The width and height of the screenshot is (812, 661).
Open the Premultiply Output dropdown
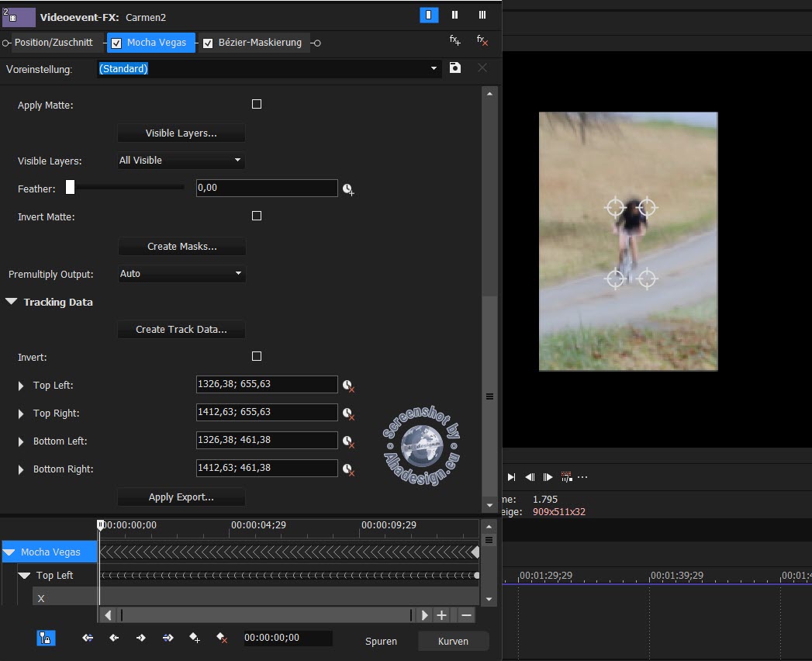pos(181,274)
